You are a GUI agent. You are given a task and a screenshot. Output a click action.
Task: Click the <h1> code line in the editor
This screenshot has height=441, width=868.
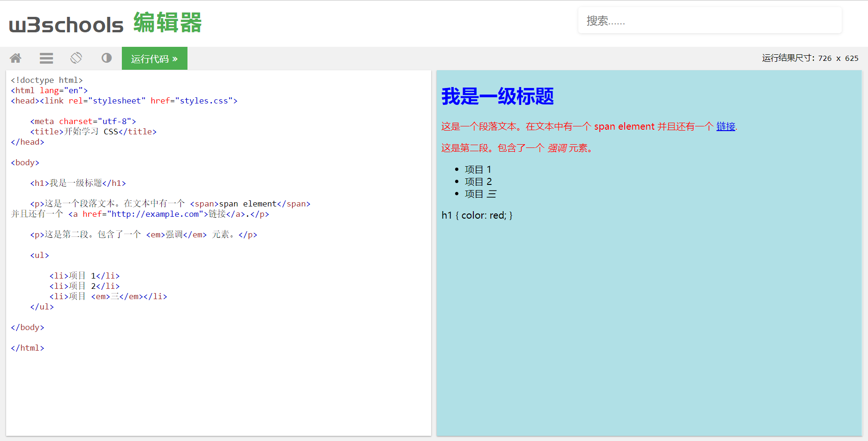(78, 183)
